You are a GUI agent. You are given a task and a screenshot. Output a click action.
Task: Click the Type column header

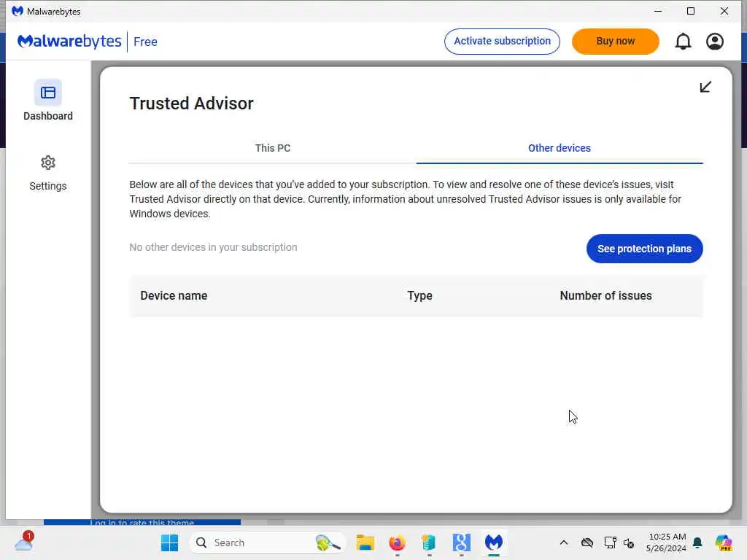tap(419, 296)
